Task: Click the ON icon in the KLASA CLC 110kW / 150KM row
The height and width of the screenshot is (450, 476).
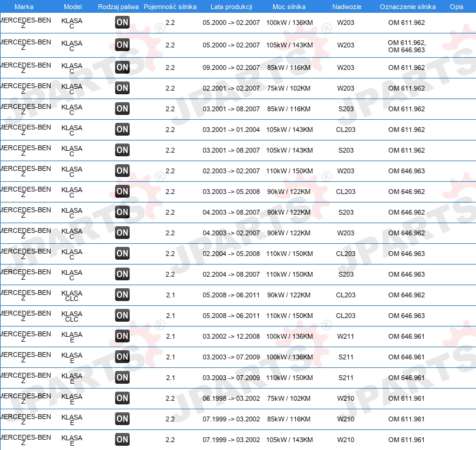Action: click(x=122, y=316)
